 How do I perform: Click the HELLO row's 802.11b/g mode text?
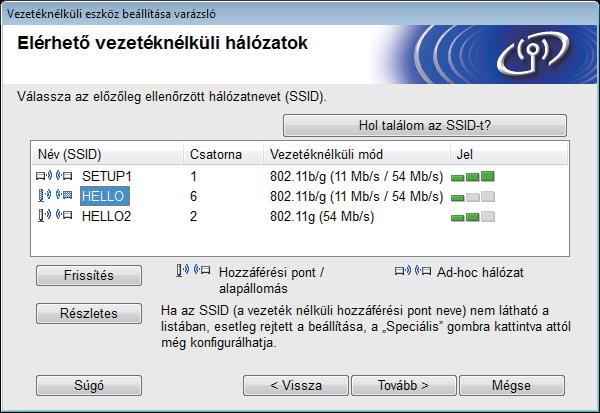point(356,196)
